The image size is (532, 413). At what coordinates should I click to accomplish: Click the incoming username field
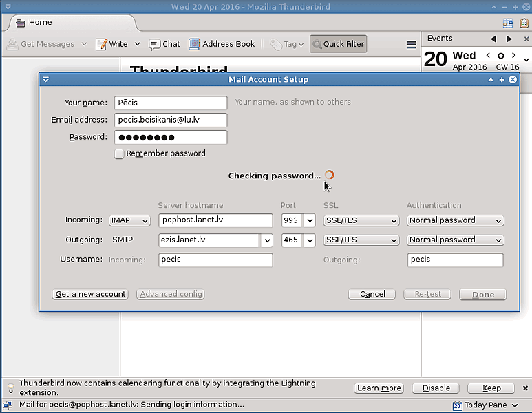[x=215, y=260]
